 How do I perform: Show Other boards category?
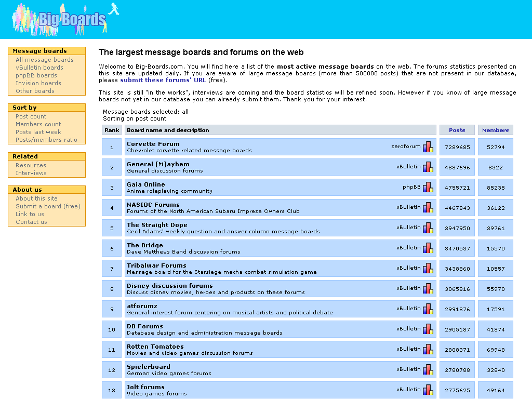coord(35,91)
